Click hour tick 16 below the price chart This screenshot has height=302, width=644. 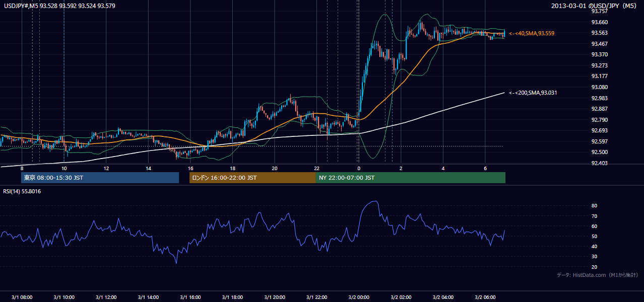[x=190, y=168]
